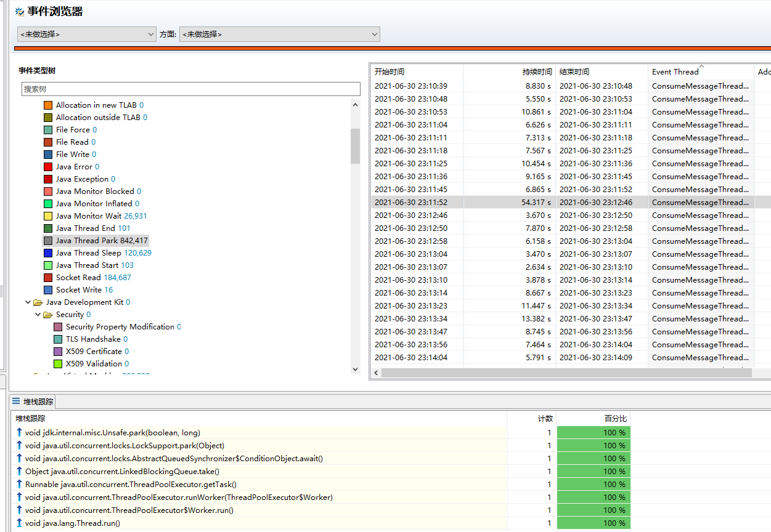Click the Java Development Kit folder icon
This screenshot has width=771, height=532.
38,302
